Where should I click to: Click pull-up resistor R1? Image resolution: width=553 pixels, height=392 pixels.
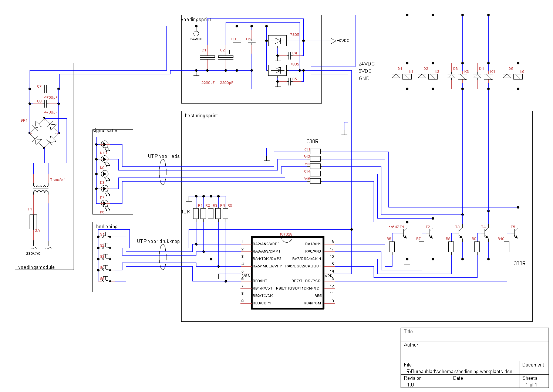point(196,214)
